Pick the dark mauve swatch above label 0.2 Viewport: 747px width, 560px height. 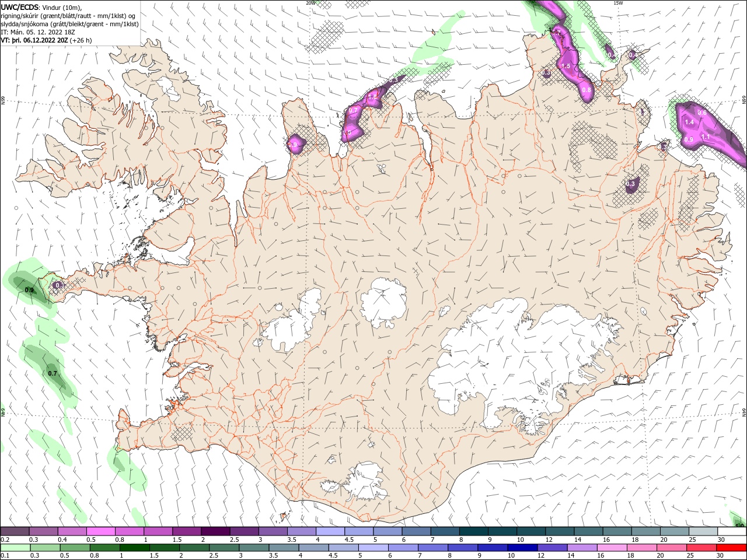(x=14, y=531)
